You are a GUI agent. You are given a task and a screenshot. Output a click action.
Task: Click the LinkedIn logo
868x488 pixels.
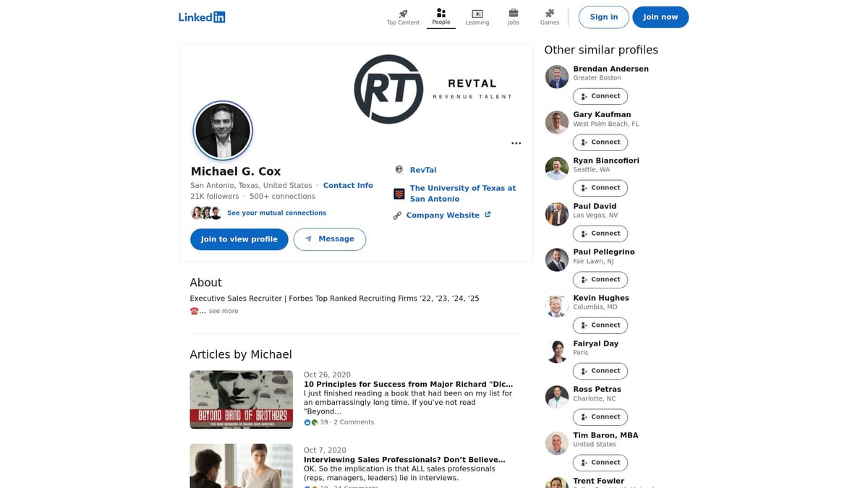(x=201, y=17)
